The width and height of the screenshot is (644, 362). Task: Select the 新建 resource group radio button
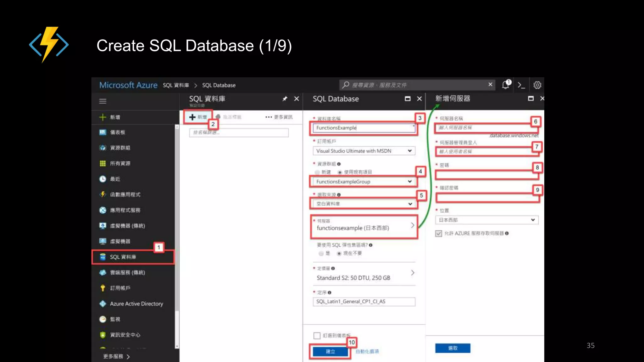pos(317,172)
